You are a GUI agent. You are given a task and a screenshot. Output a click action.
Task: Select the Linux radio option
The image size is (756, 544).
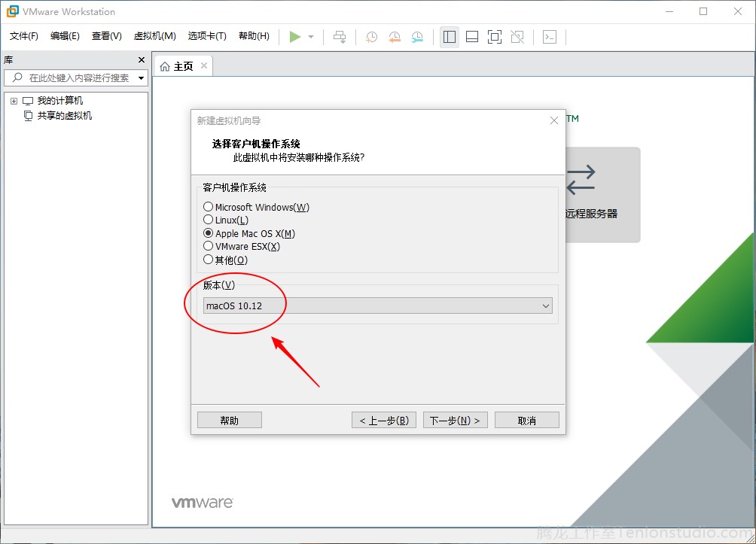pos(209,220)
